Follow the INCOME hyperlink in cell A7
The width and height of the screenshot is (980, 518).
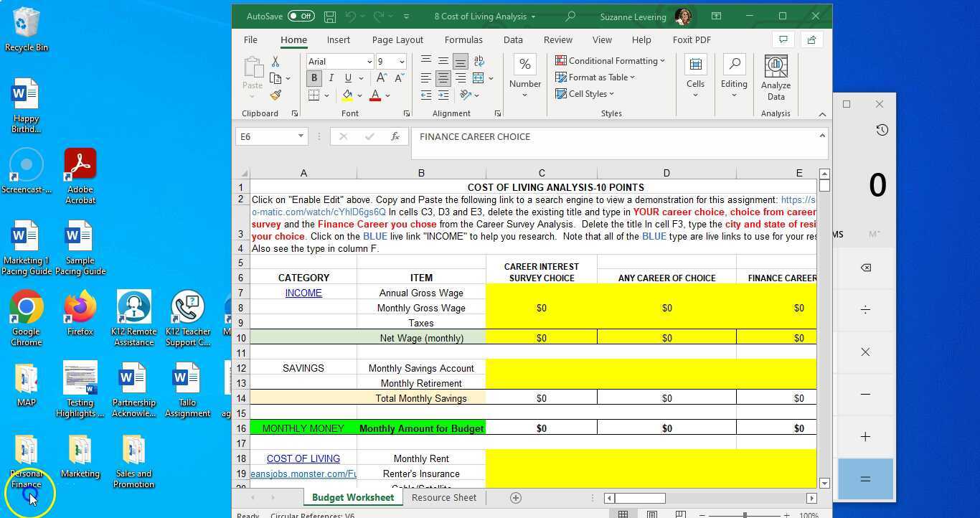click(x=303, y=293)
